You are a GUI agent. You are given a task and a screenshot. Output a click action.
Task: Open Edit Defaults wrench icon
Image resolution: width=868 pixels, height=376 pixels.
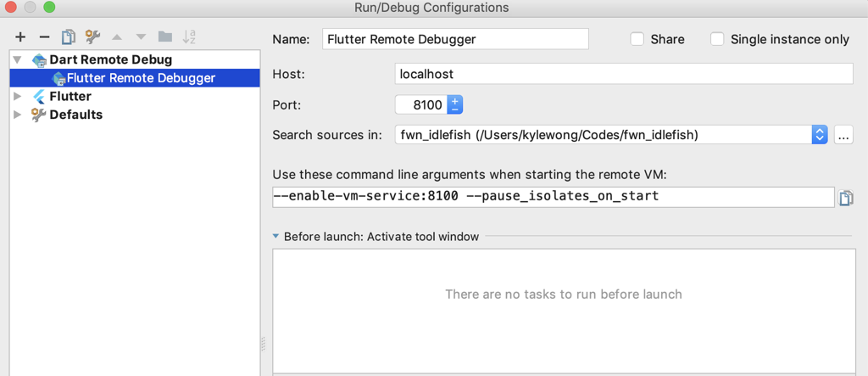click(92, 37)
